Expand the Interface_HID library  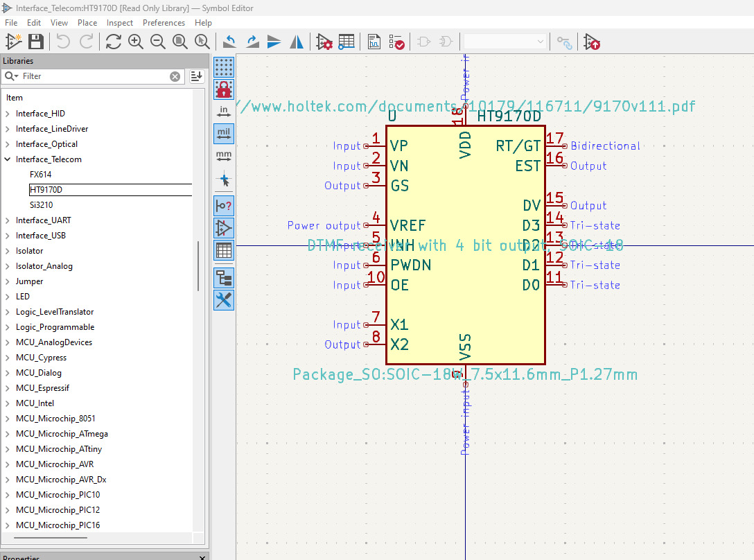7,114
